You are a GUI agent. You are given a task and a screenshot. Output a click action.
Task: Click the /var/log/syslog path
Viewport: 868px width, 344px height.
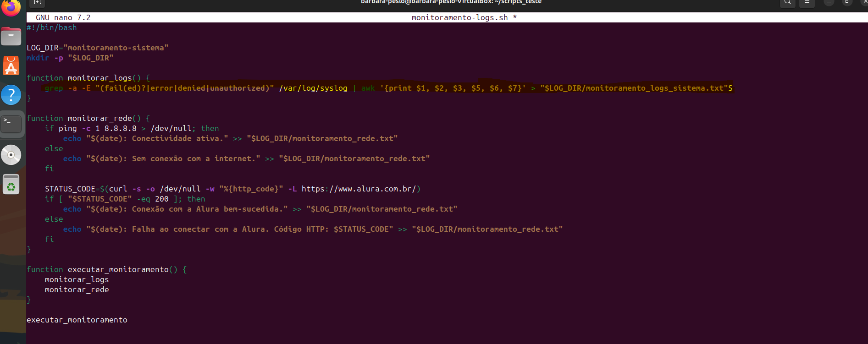click(313, 88)
